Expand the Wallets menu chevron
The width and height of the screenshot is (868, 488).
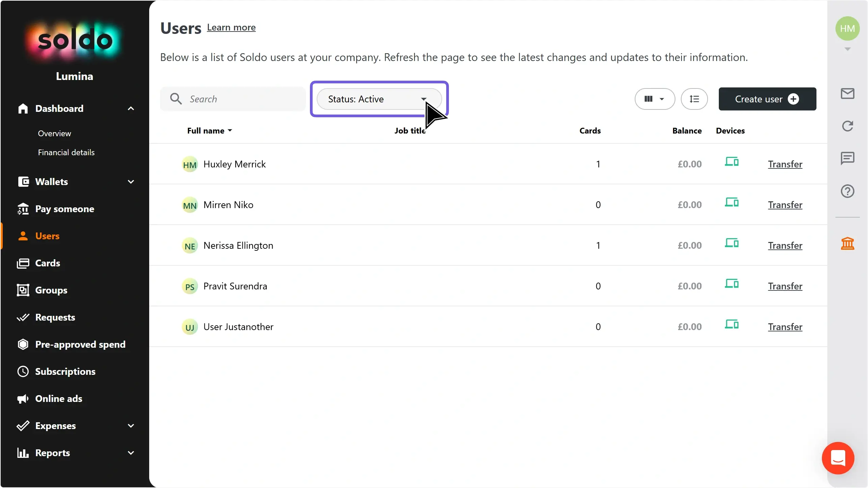click(x=131, y=182)
